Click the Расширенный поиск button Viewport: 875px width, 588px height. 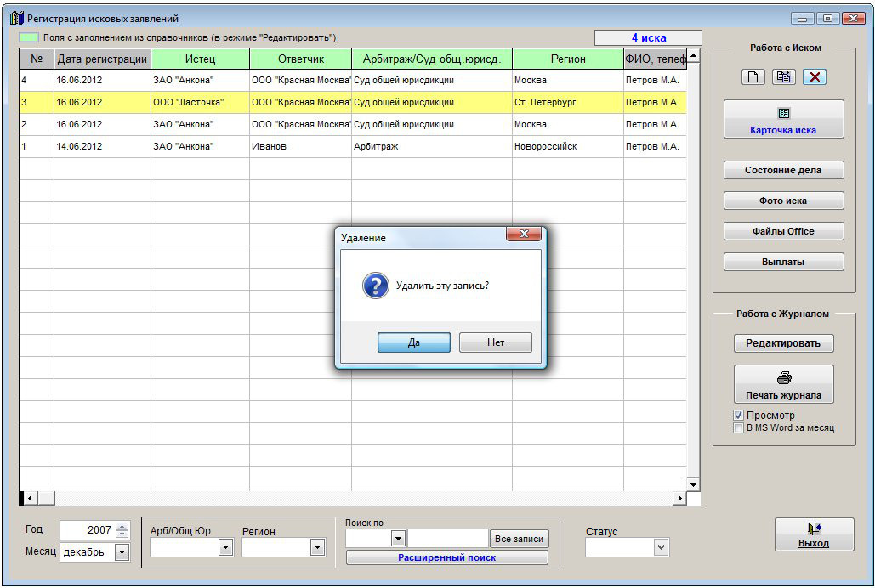pos(446,558)
